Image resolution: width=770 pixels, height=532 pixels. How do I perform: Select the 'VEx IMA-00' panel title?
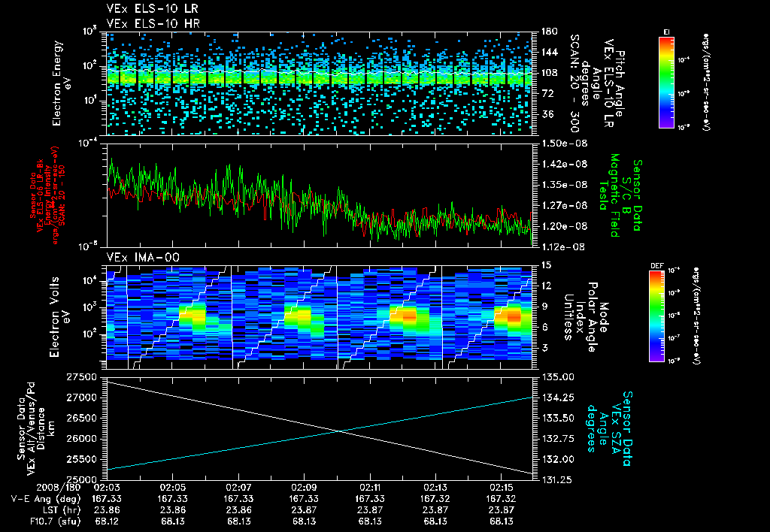pyautogui.click(x=143, y=258)
